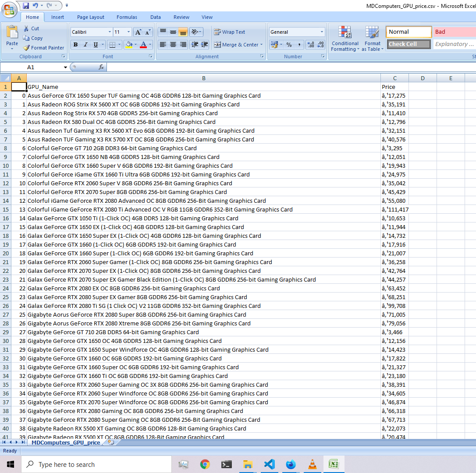Increase decimal places
This screenshot has height=473, width=476.
pos(311,45)
